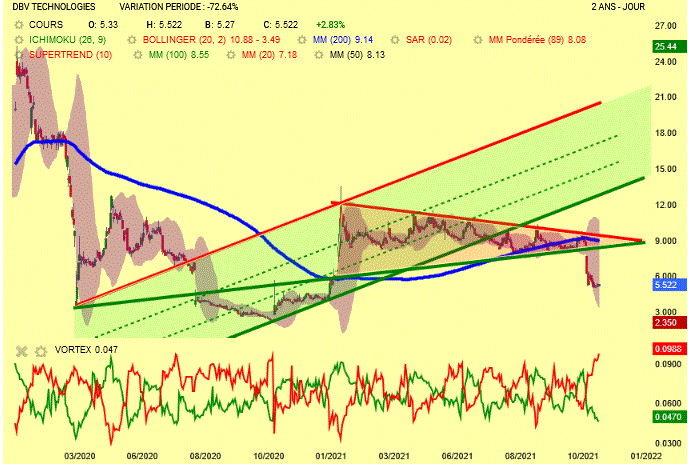Click the low price B: 5.27

tap(219, 25)
